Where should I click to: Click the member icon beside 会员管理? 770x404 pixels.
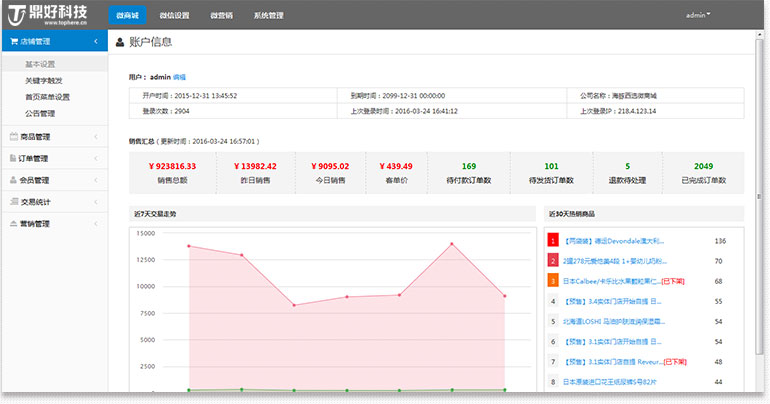(x=12, y=181)
